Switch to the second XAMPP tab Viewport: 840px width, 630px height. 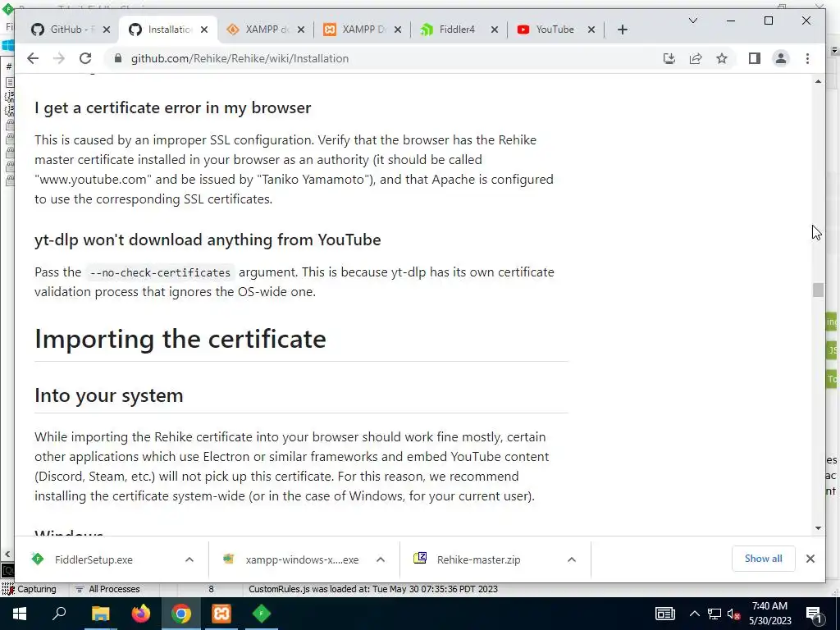coord(357,30)
